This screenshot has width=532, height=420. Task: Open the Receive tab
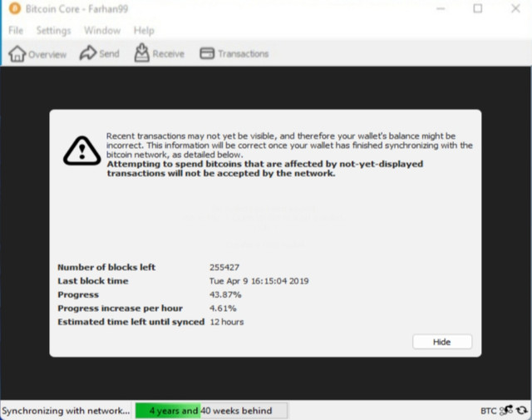(x=159, y=53)
